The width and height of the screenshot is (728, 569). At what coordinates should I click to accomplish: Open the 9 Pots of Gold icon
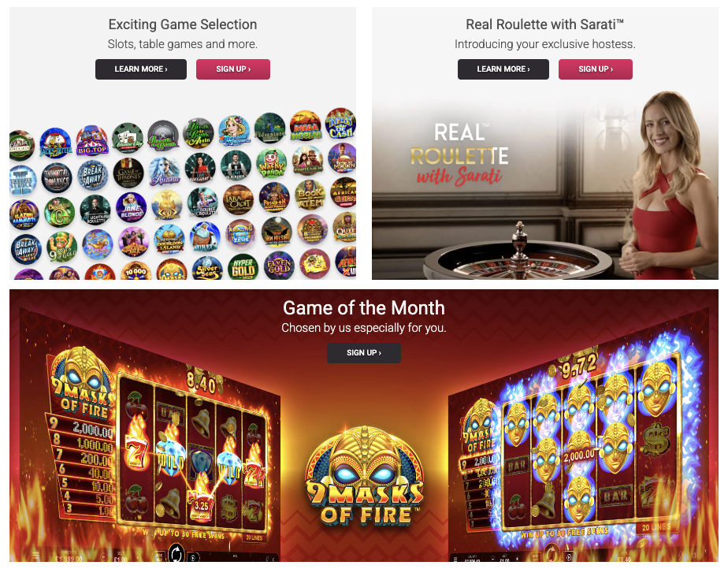coord(61,247)
